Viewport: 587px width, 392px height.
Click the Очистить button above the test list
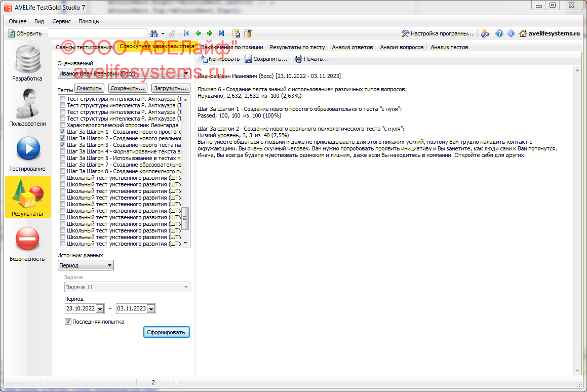pyautogui.click(x=90, y=88)
